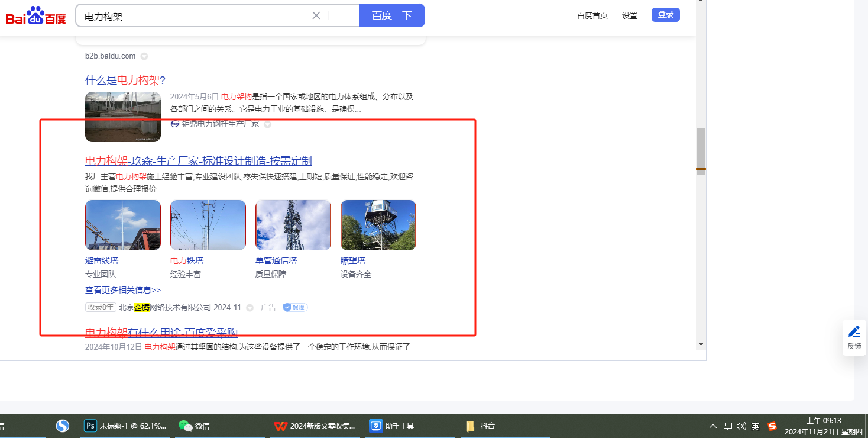This screenshot has width=868, height=438.
Task: Open Photoshop from the taskbar
Action: (90, 426)
